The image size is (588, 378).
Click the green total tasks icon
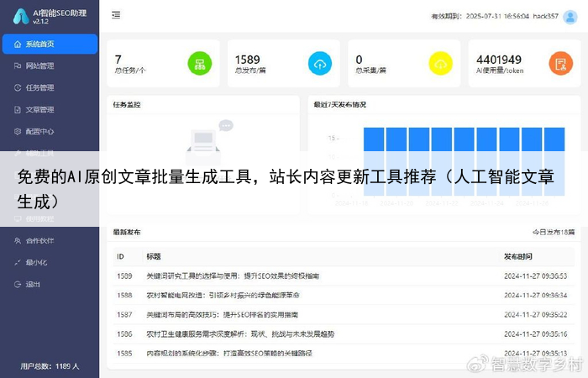pyautogui.click(x=199, y=63)
